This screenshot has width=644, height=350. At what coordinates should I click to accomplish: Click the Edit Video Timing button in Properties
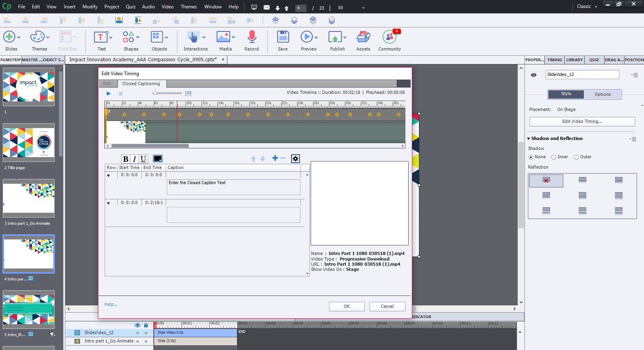582,121
